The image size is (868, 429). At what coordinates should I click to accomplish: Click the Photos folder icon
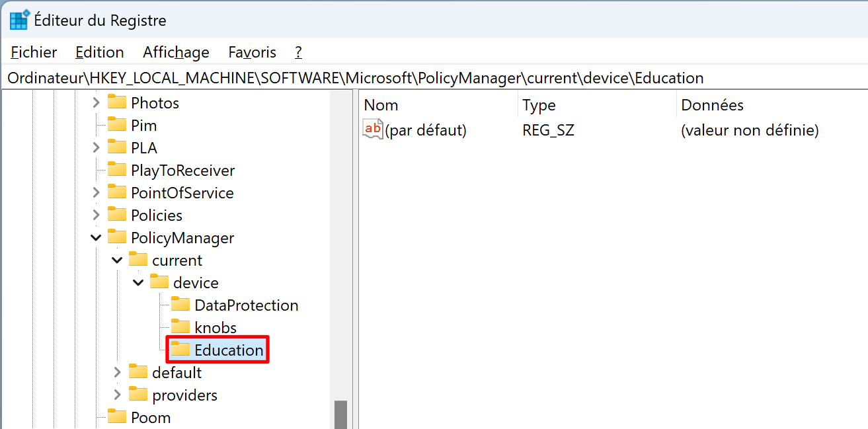coord(117,102)
